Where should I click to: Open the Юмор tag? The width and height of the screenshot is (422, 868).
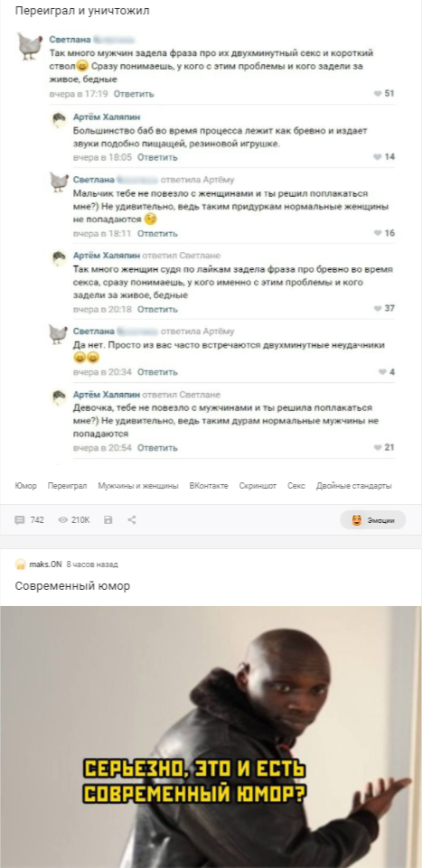tap(25, 486)
